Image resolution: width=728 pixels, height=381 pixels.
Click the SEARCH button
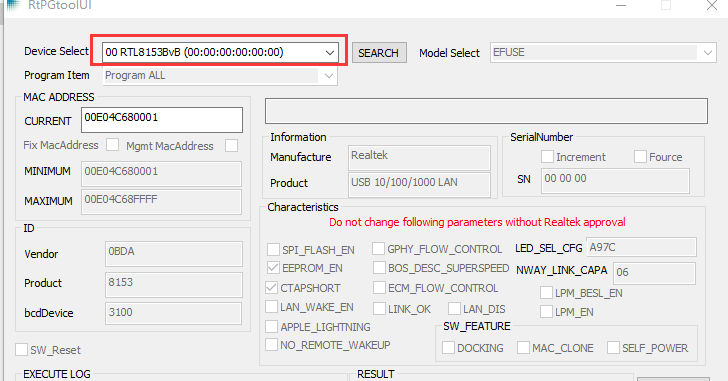(379, 53)
